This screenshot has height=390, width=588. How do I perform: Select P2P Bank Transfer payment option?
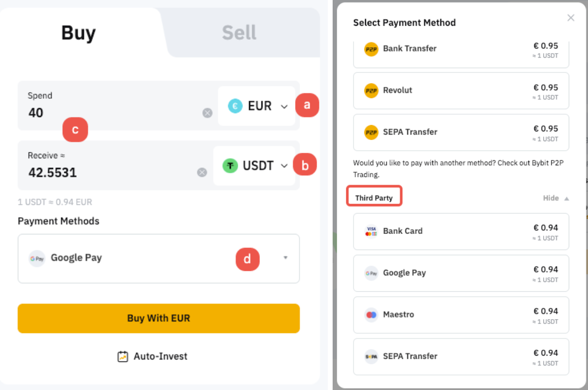pyautogui.click(x=460, y=49)
